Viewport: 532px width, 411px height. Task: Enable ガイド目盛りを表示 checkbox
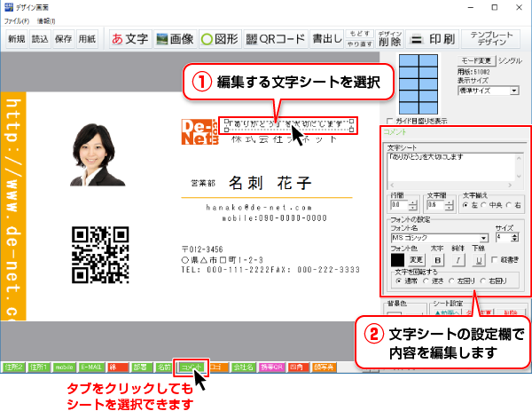390,121
